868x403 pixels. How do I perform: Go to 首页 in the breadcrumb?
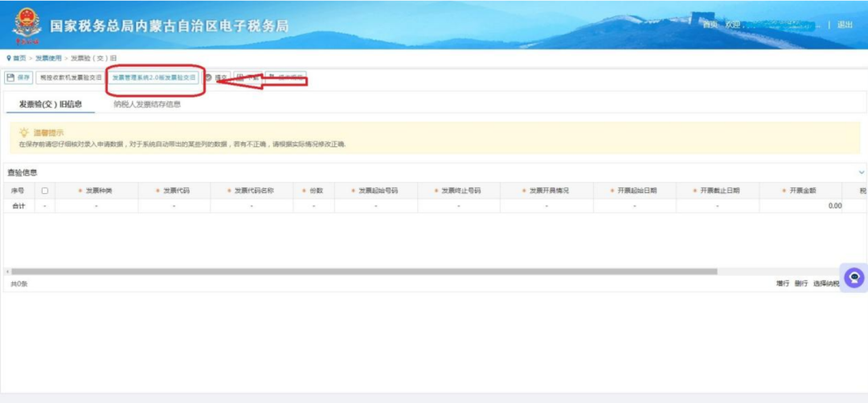19,58
